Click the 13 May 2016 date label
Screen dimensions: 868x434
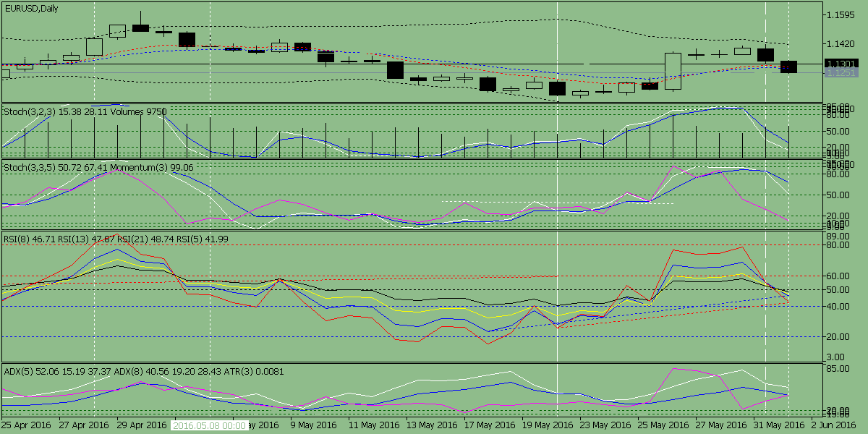[431, 426]
